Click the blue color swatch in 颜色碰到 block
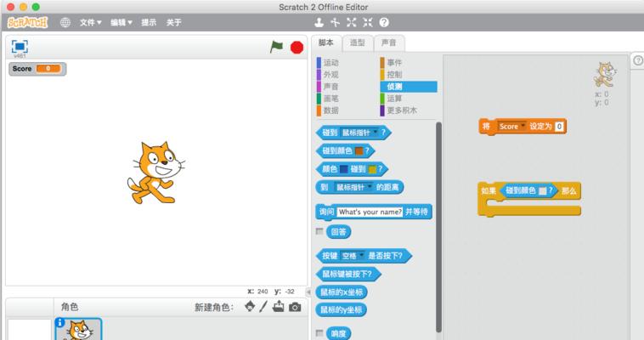644x340 pixels. (x=344, y=169)
